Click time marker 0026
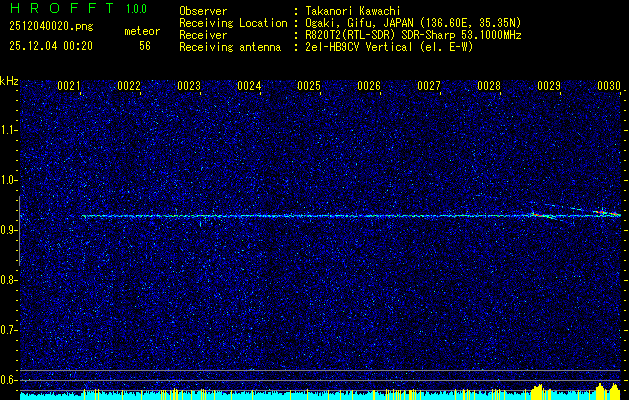629x400 pixels. 369,86
